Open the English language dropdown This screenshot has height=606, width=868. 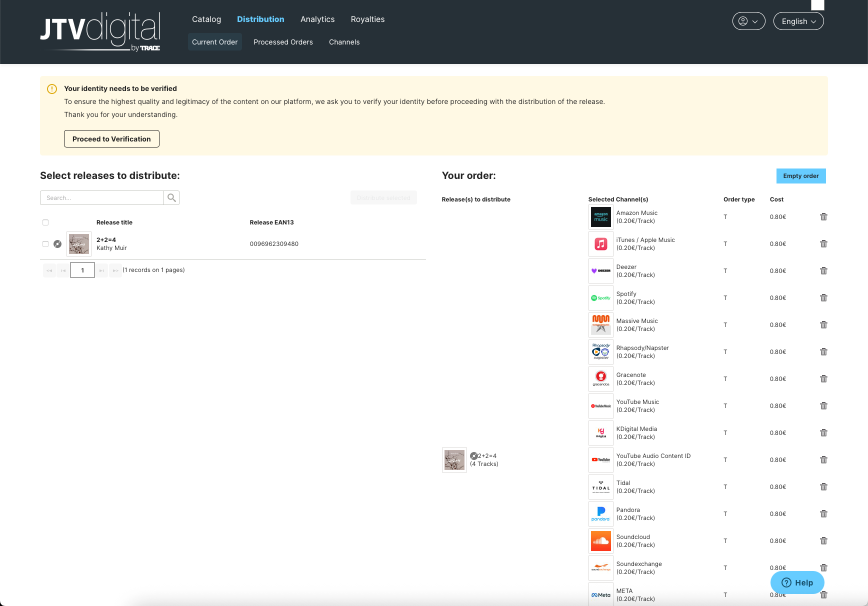pos(798,21)
